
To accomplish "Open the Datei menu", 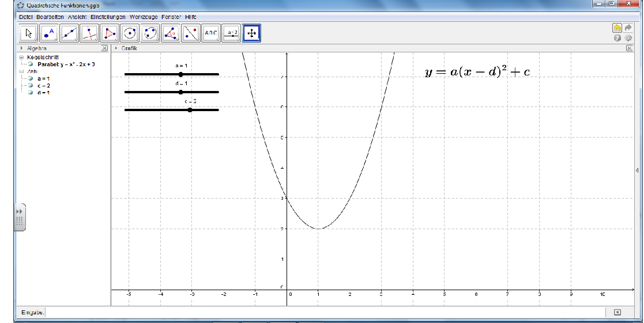I will (26, 17).
